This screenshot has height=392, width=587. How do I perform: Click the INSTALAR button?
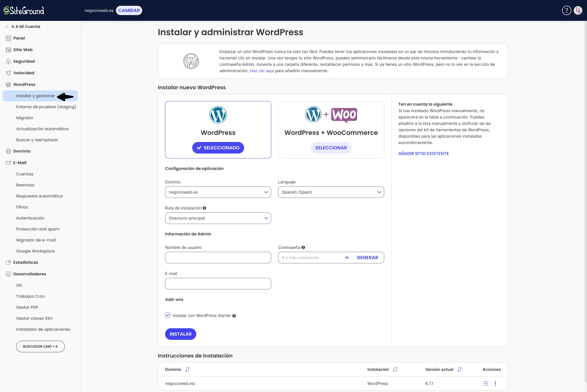pos(181,334)
